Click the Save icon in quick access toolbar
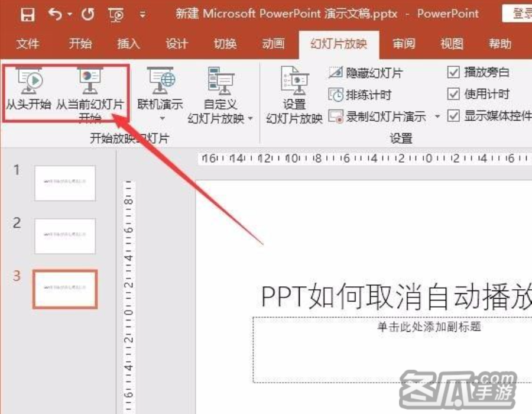This screenshot has width=532, height=414. click(27, 15)
